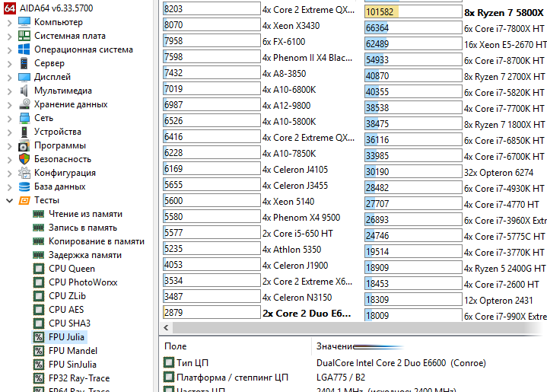547x392 pixels.
Task: Open the FPU Julia test
Action: 66,337
